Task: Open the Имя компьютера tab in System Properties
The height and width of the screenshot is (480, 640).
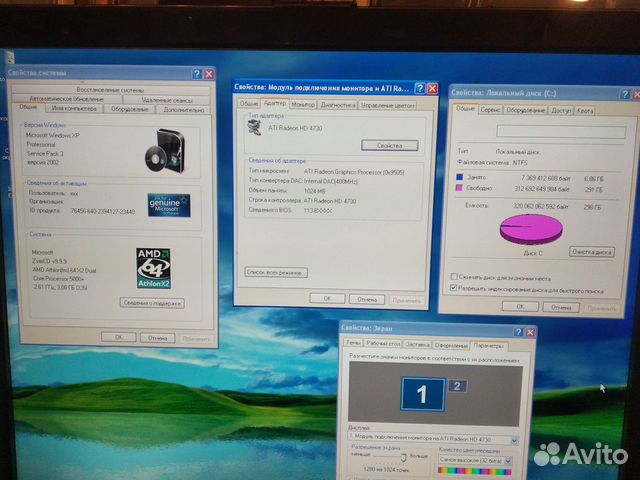Action: [x=74, y=109]
